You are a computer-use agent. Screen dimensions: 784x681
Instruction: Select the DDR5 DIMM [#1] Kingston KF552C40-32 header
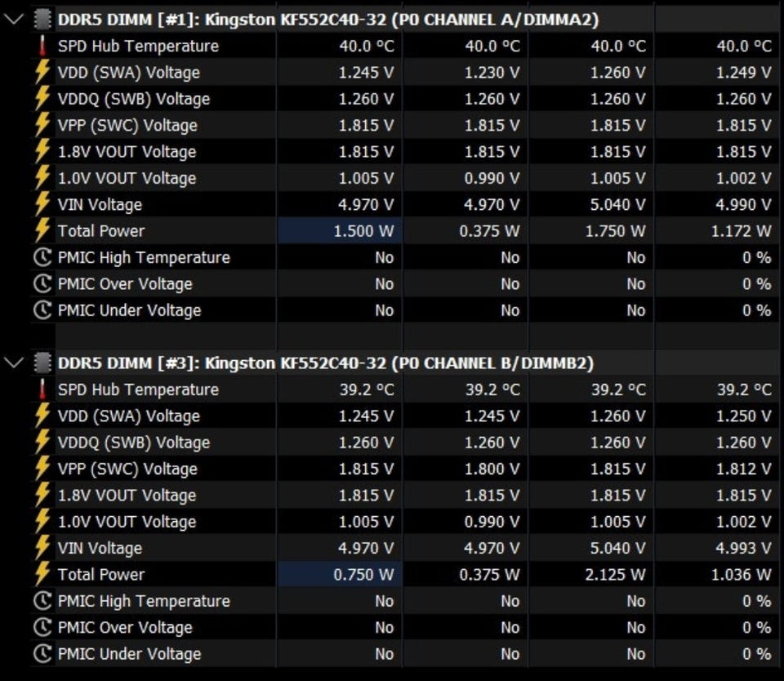click(328, 20)
